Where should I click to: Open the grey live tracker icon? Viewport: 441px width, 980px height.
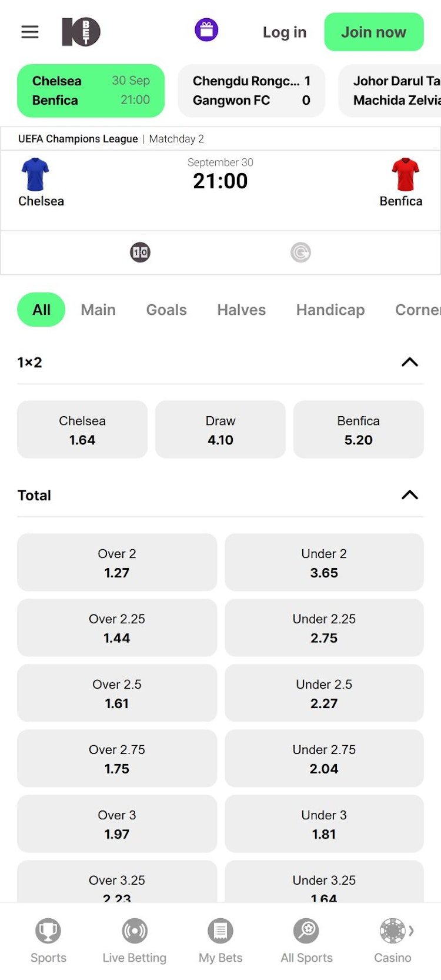click(300, 253)
